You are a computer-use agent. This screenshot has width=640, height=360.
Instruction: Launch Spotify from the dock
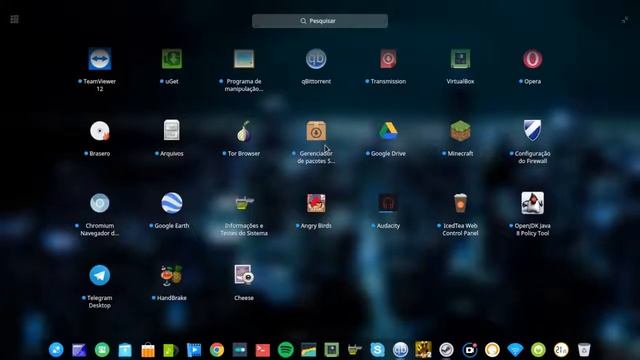click(286, 350)
